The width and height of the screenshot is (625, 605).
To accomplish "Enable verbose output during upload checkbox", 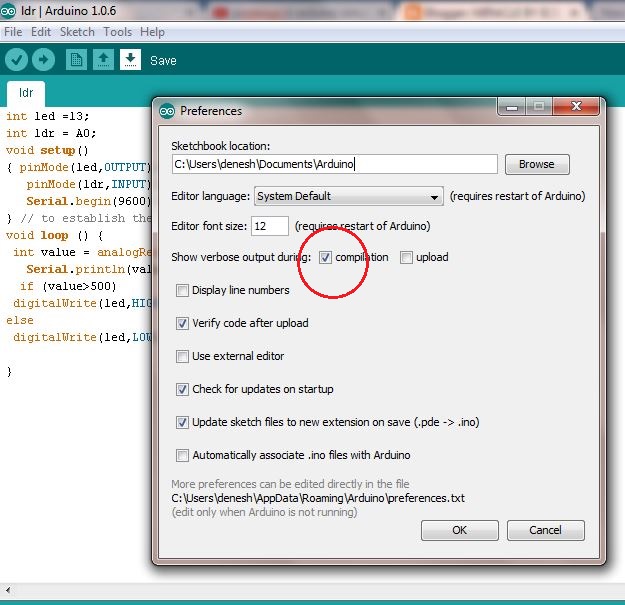I will [406, 257].
